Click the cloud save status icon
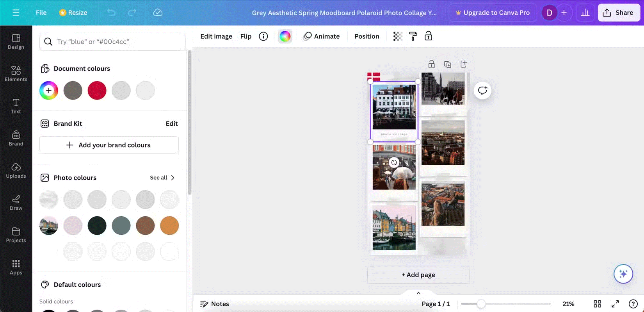The width and height of the screenshot is (644, 312). [x=158, y=13]
